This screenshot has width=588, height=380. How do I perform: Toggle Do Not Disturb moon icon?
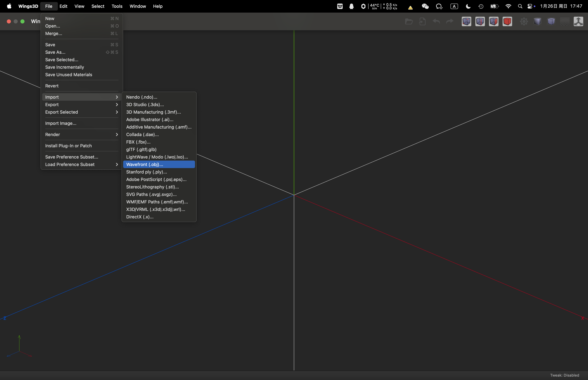click(468, 6)
